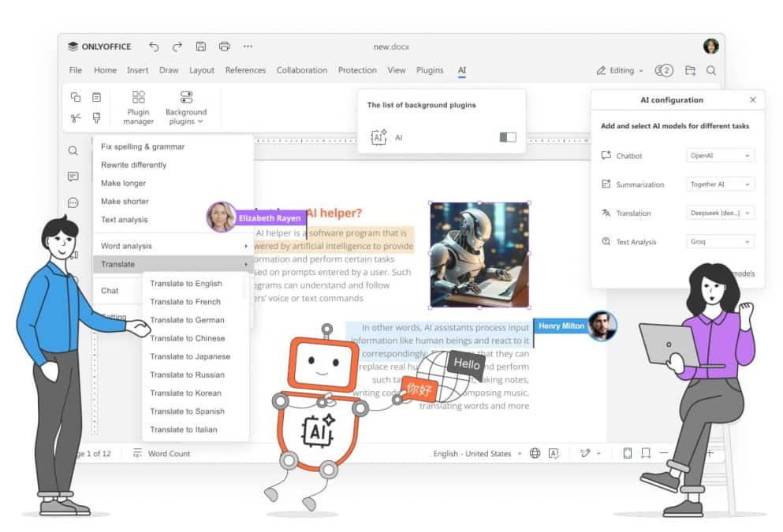The width and height of the screenshot is (783, 532).
Task: Toggle spell checking in the status bar
Action: tap(554, 453)
